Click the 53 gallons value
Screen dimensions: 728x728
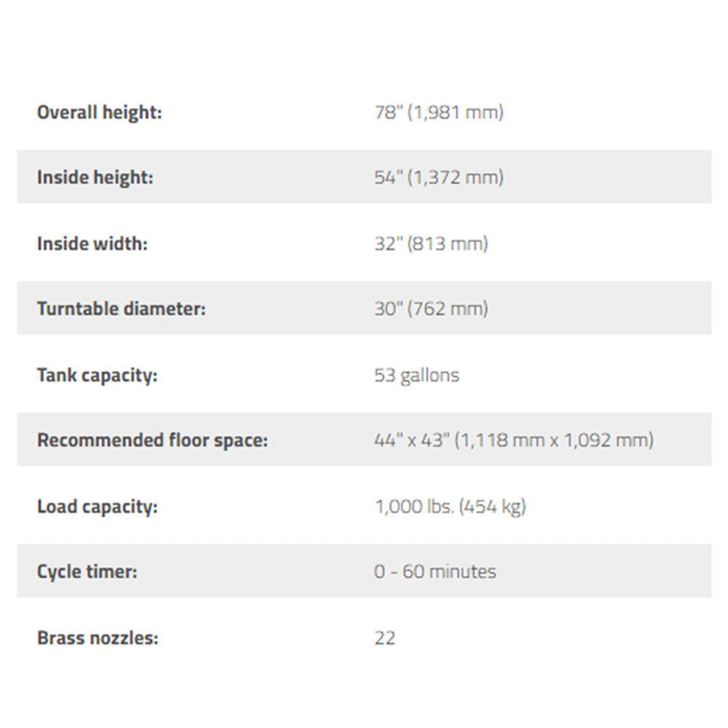[417, 376]
